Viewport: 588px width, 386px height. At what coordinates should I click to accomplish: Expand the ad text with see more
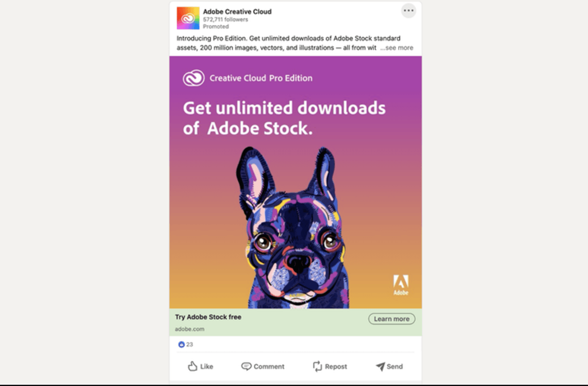tap(397, 47)
